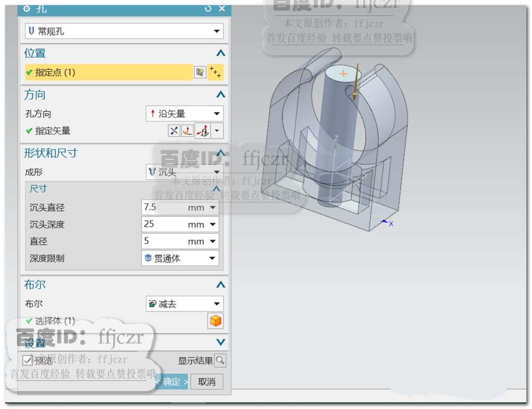Open the 常规孔 hole type dropdown
Screen dimensions: 532x409
point(218,31)
